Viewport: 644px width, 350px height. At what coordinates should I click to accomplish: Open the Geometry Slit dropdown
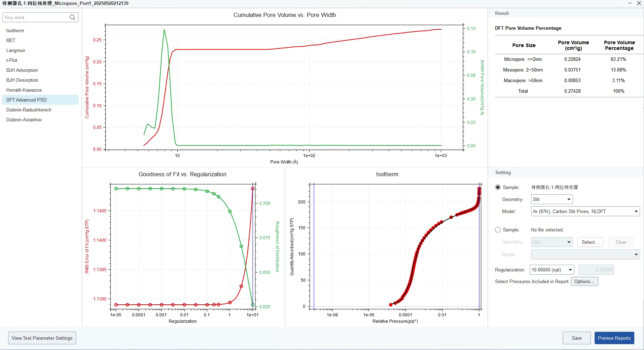pyautogui.click(x=552, y=199)
